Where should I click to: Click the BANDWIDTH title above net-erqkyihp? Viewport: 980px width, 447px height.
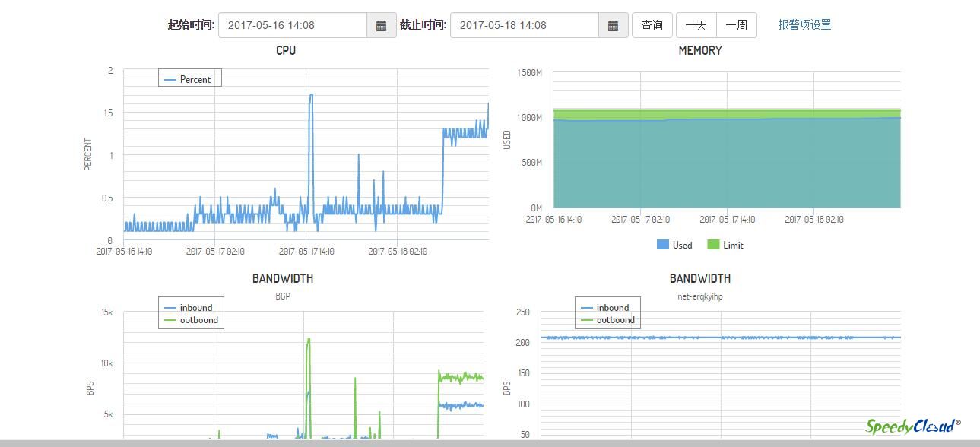[700, 278]
